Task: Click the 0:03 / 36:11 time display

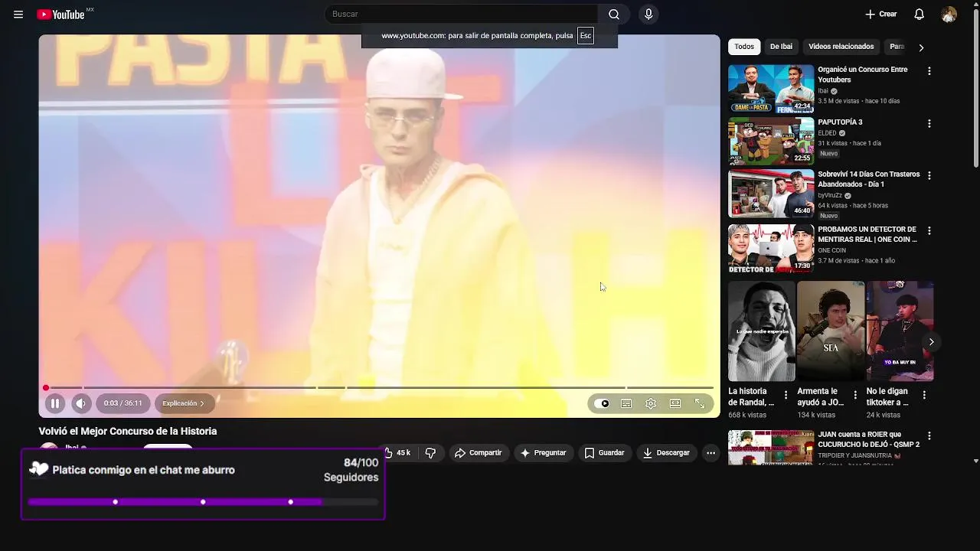Action: pos(123,403)
